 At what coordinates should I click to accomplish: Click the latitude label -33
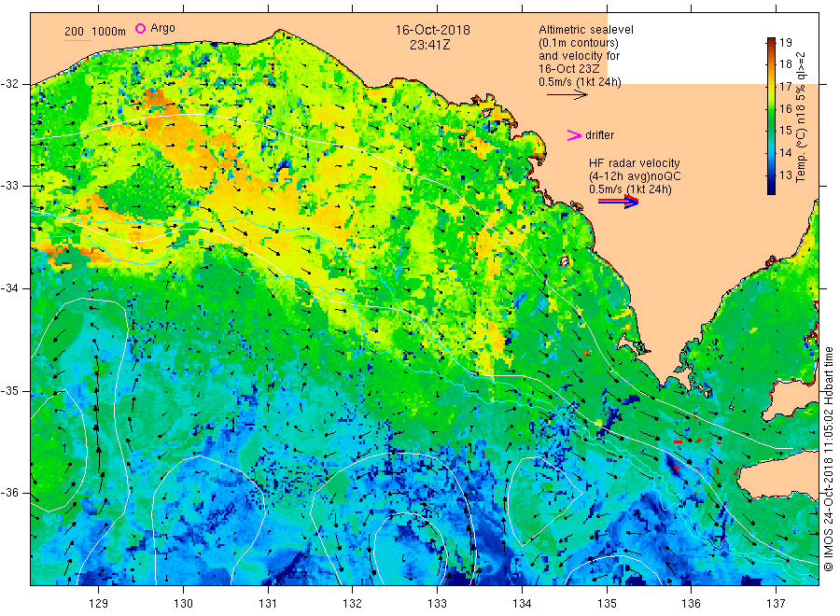9,186
